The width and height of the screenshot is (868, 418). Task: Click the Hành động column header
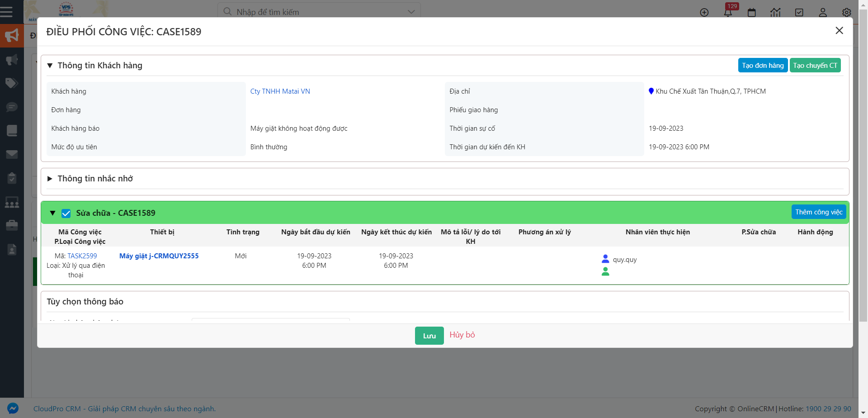pos(815,232)
